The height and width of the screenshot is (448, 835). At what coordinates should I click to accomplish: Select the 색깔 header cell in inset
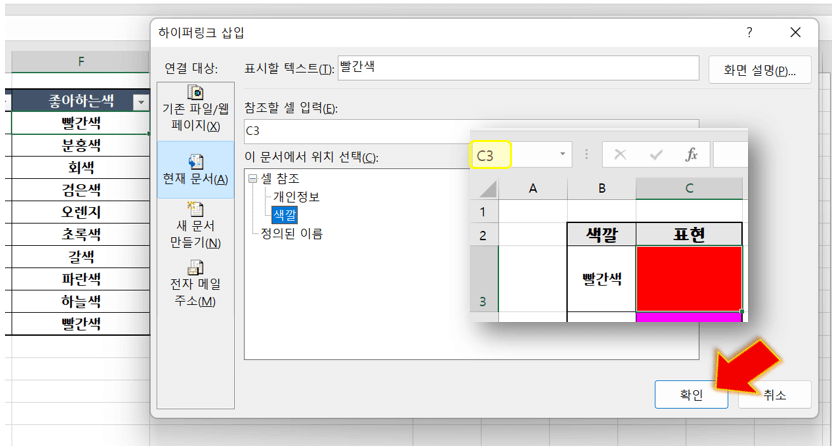(602, 234)
